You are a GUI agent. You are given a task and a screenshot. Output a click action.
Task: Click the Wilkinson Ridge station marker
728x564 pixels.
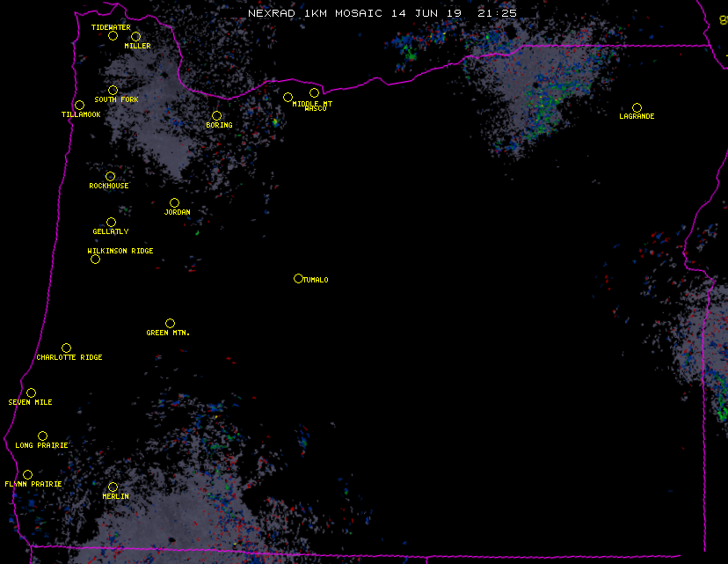pyautogui.click(x=95, y=259)
